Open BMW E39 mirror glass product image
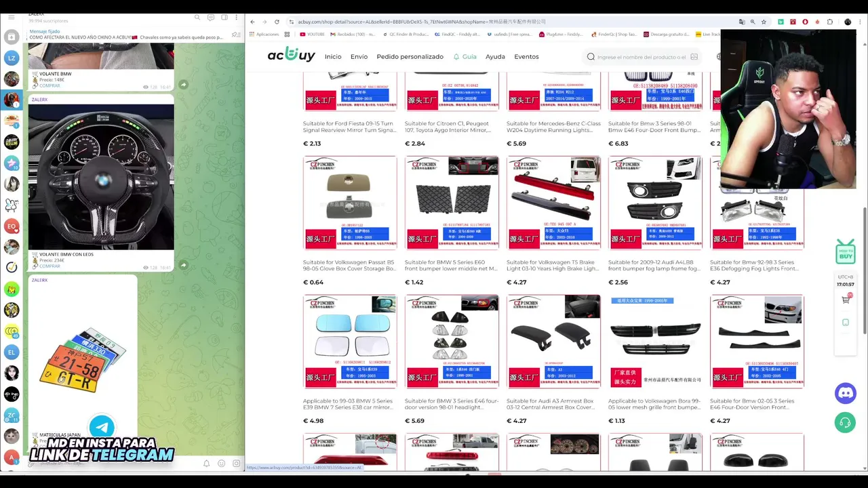The height and width of the screenshot is (488, 868). click(x=350, y=341)
